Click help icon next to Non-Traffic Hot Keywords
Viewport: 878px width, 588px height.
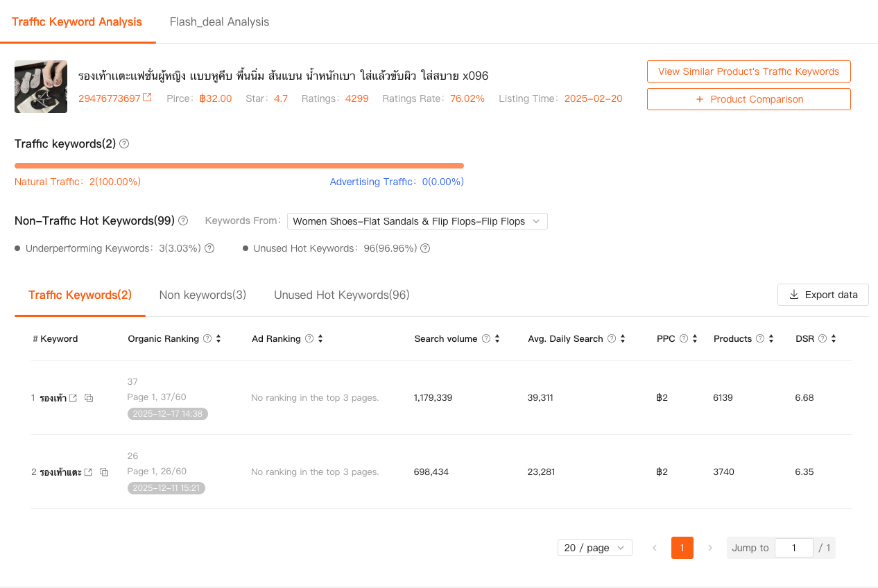tap(183, 220)
